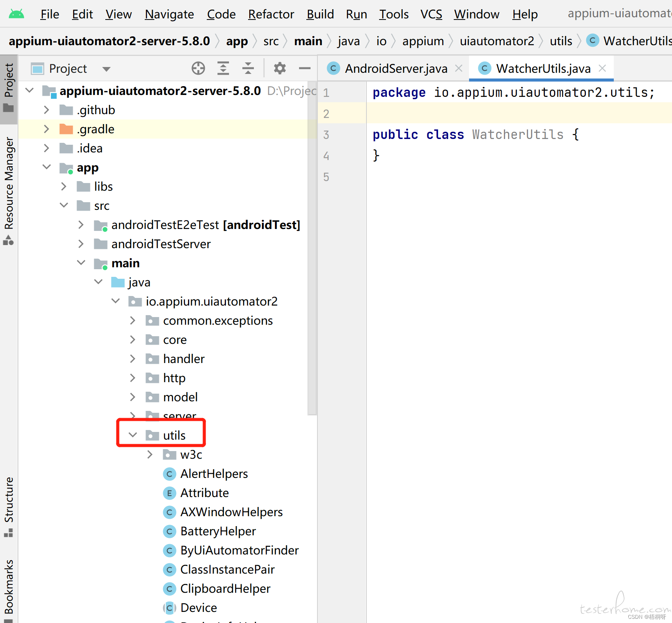The width and height of the screenshot is (672, 623).
Task: Open Project panel settings gear
Action: click(x=280, y=69)
